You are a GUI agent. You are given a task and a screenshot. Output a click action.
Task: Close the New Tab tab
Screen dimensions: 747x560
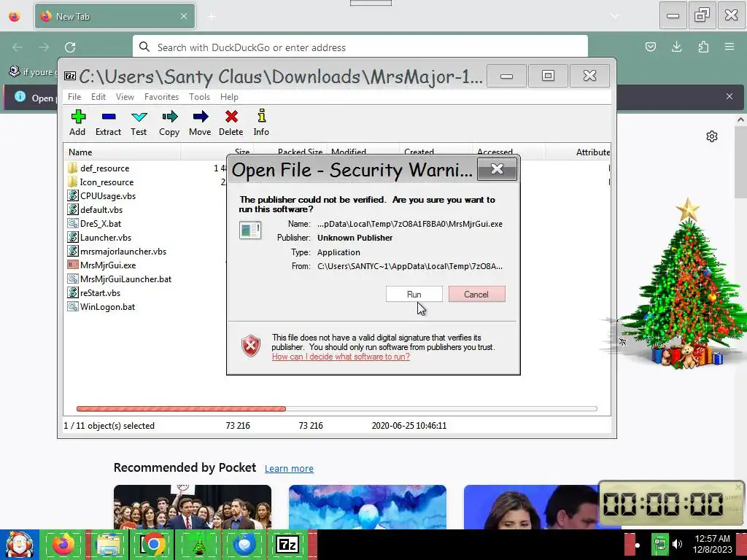coord(183,16)
